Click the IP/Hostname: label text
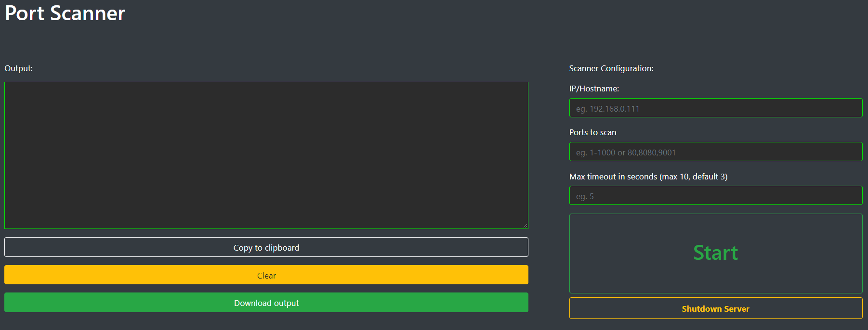Viewport: 868px width, 330px height. [594, 89]
